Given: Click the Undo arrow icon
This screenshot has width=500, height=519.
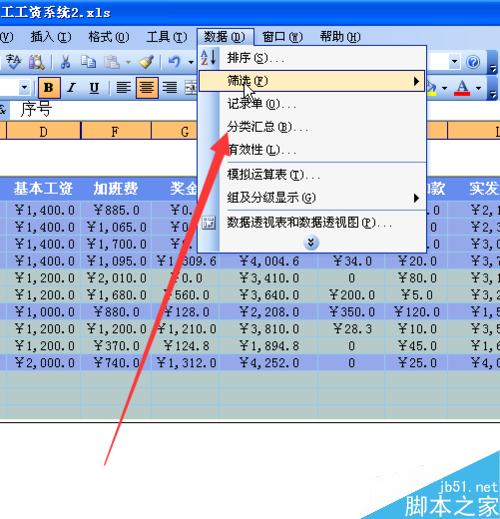Looking at the screenshot, I should [x=174, y=62].
